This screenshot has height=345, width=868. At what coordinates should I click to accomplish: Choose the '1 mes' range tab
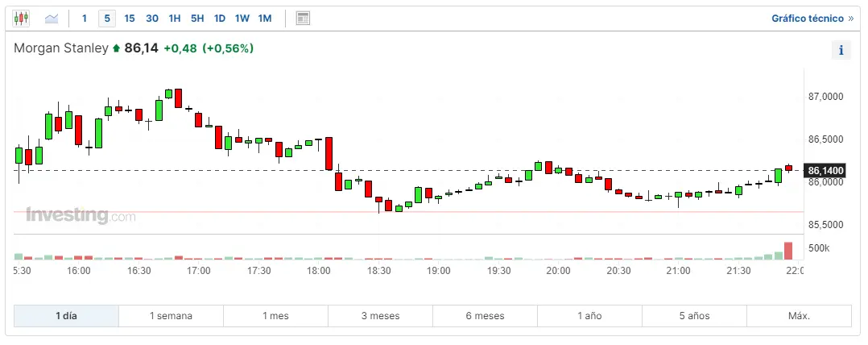(275, 316)
